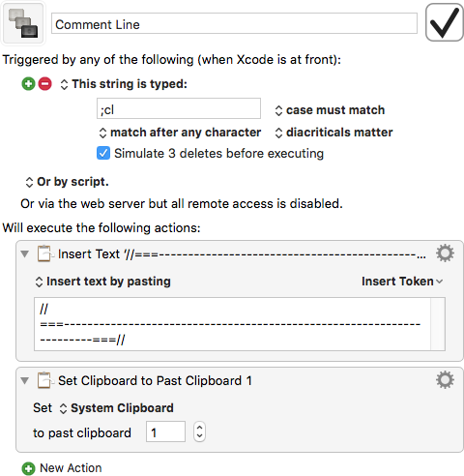Viewport: 464px width, 476px height.
Task: Collapse the Insert Text action disclosure triangle
Action: [x=25, y=253]
